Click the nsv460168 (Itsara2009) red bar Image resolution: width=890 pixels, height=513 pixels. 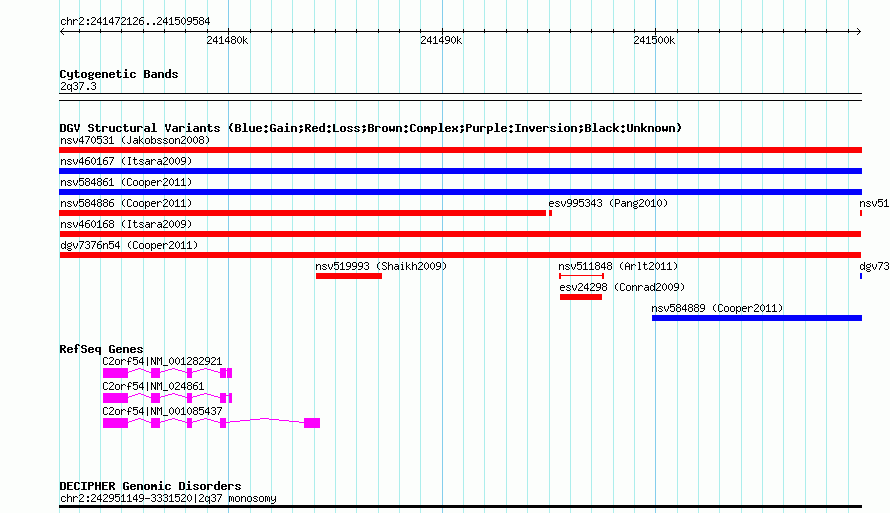click(x=460, y=234)
